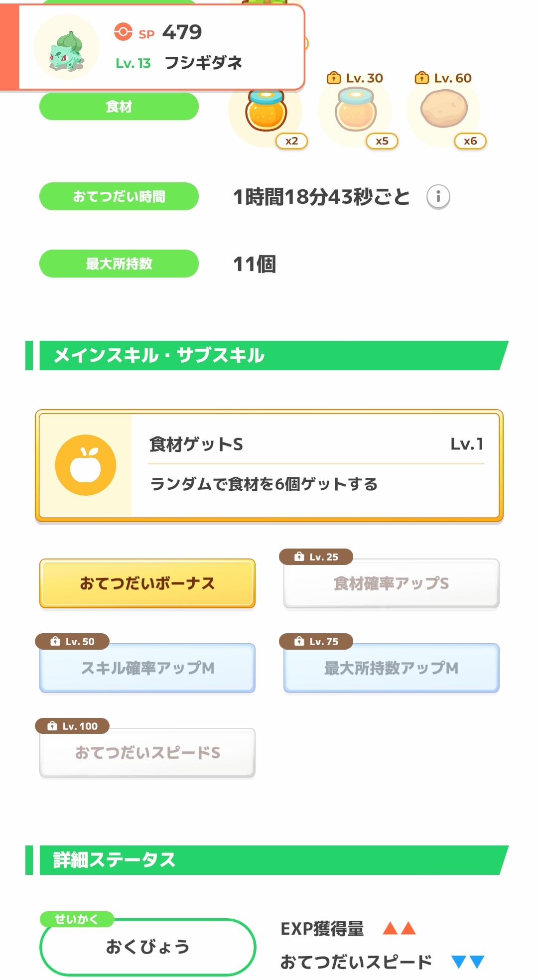Tap the Bulbasaur portrait icon

[66, 47]
